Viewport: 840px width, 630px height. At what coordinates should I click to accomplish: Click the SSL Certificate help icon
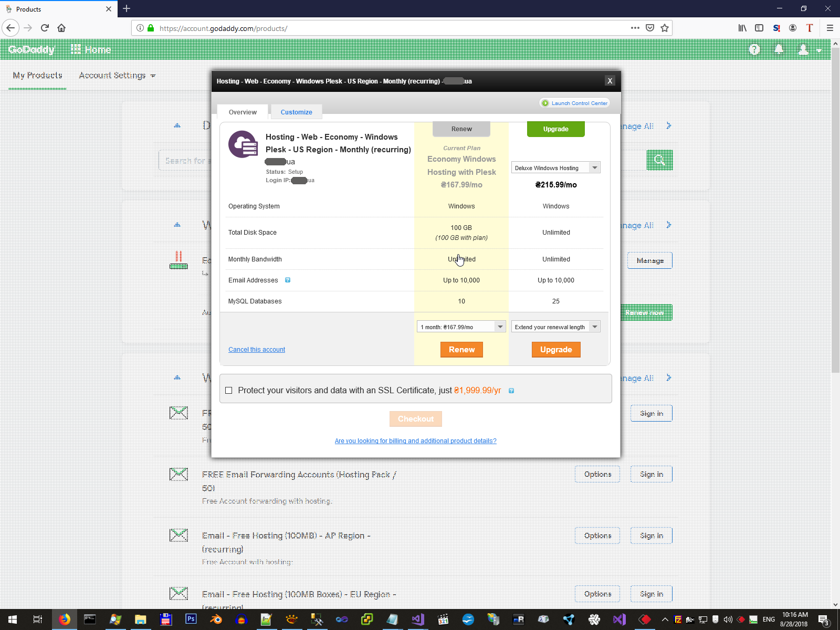511,391
